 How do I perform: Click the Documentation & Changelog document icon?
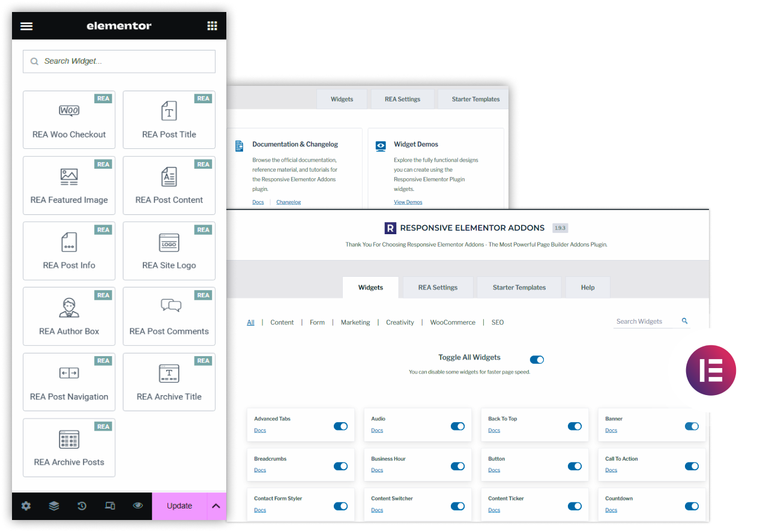(x=240, y=146)
